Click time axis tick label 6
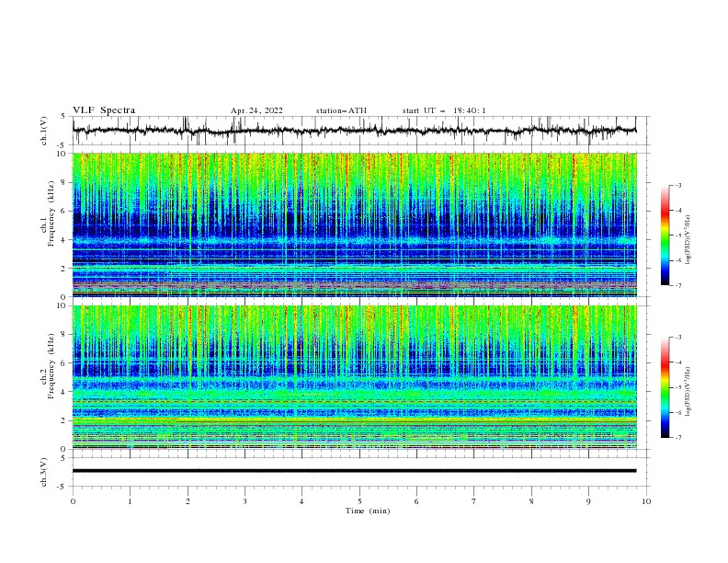 [x=417, y=501]
